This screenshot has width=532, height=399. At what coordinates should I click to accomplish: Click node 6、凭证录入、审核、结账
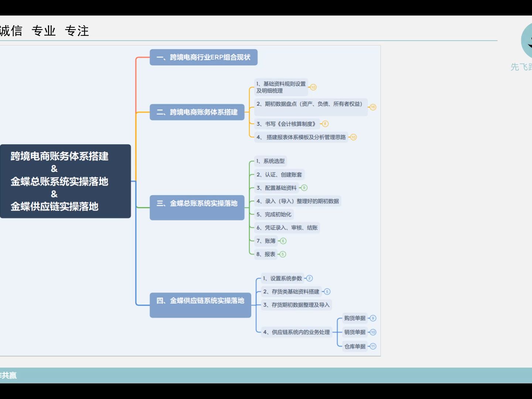click(x=287, y=228)
